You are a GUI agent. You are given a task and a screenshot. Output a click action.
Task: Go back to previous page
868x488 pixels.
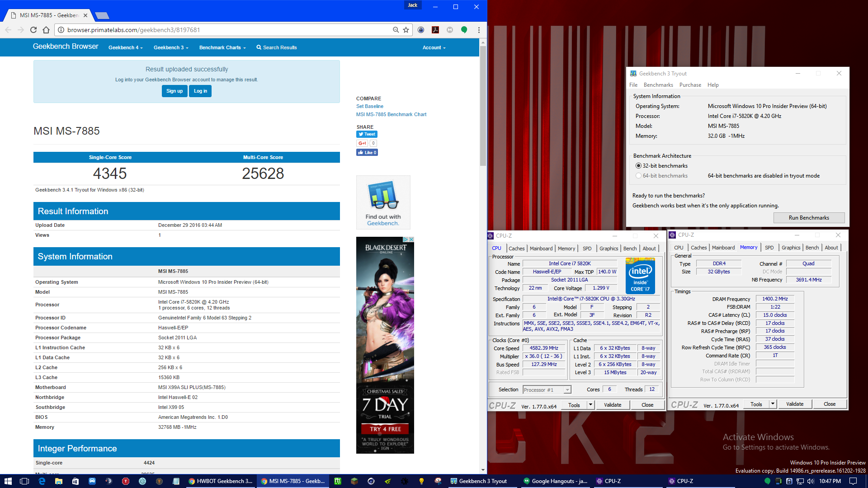coord(8,30)
